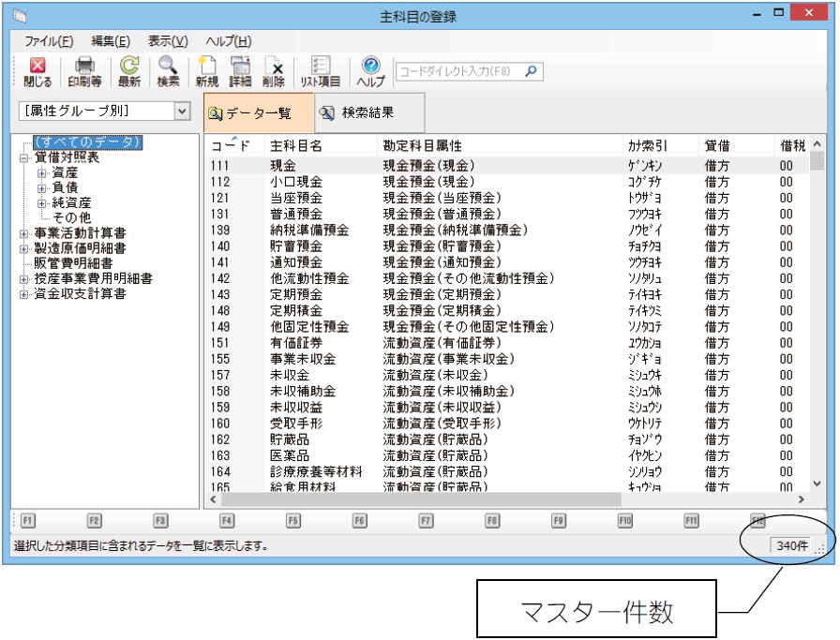Image resolution: width=840 pixels, height=640 pixels.
Task: Collapse the 貸借対照表 tree node
Action: (24, 158)
